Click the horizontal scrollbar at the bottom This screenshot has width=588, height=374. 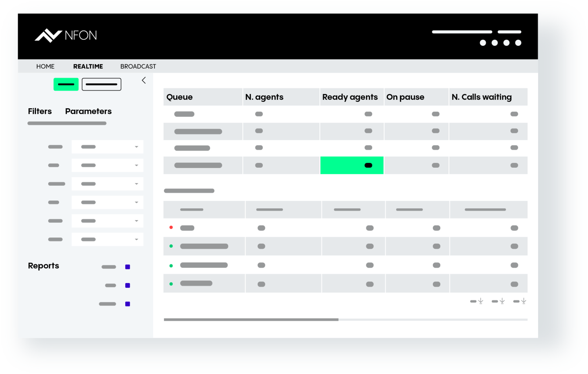coord(251,319)
